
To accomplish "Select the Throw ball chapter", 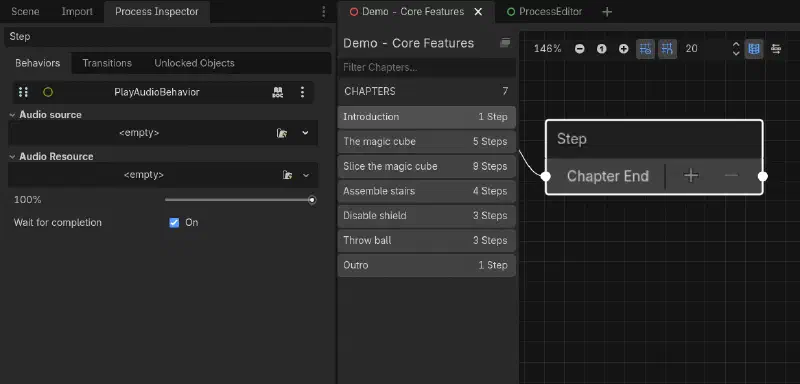I will [x=427, y=240].
